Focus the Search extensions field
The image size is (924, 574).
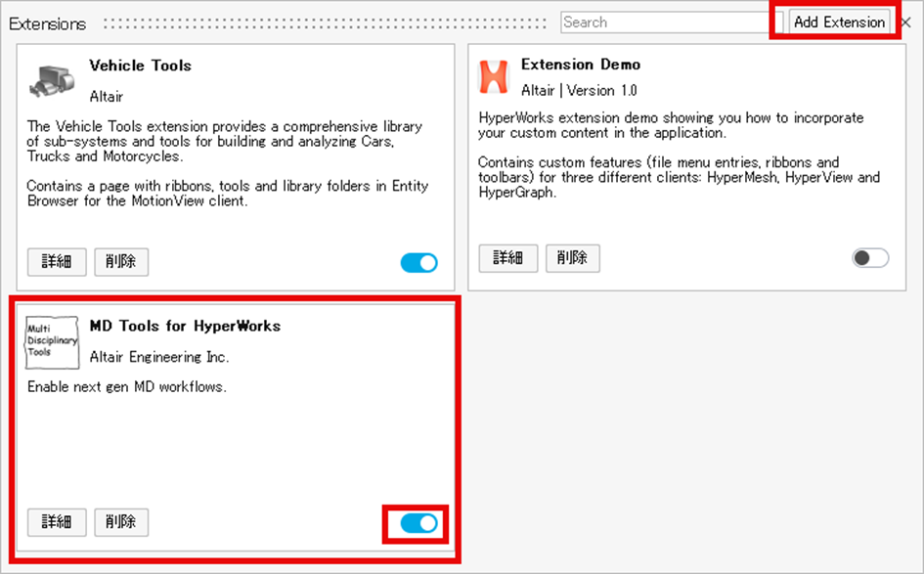click(671, 22)
